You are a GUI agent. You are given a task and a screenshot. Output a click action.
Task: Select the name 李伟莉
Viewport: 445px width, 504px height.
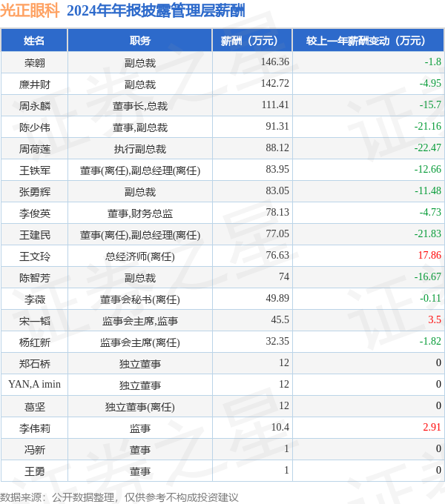coord(34,429)
